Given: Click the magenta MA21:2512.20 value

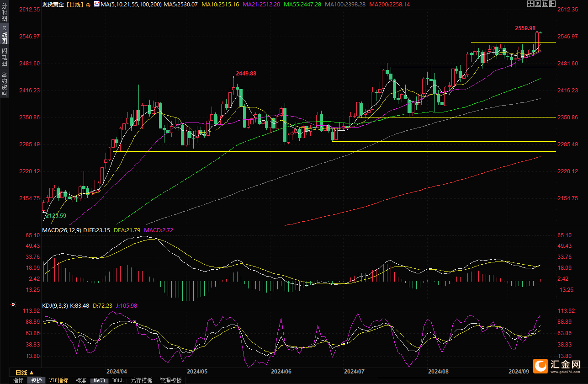Looking at the screenshot, I should [x=262, y=4].
